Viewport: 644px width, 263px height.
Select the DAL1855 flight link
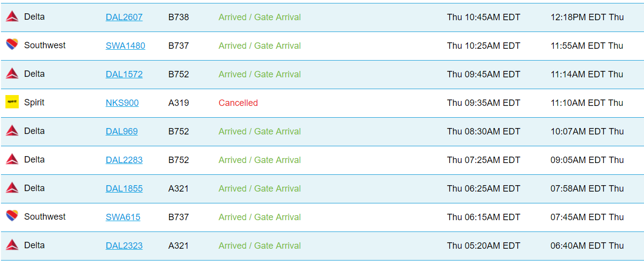pos(124,189)
